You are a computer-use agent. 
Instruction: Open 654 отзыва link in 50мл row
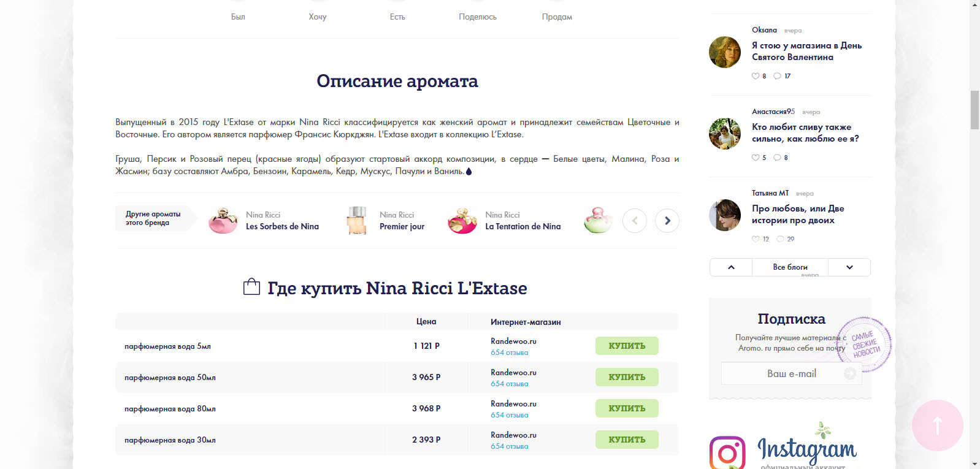click(509, 384)
